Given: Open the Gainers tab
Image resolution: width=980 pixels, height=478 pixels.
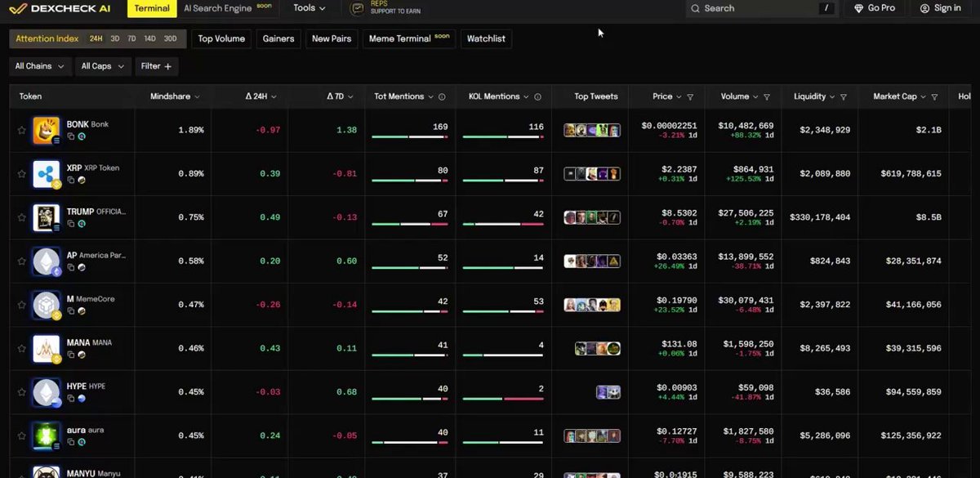Looking at the screenshot, I should pos(278,38).
